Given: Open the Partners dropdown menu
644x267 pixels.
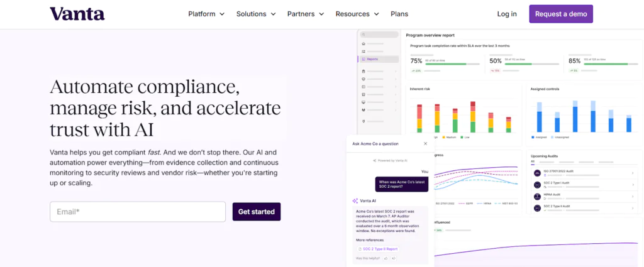Looking at the screenshot, I should 306,14.
